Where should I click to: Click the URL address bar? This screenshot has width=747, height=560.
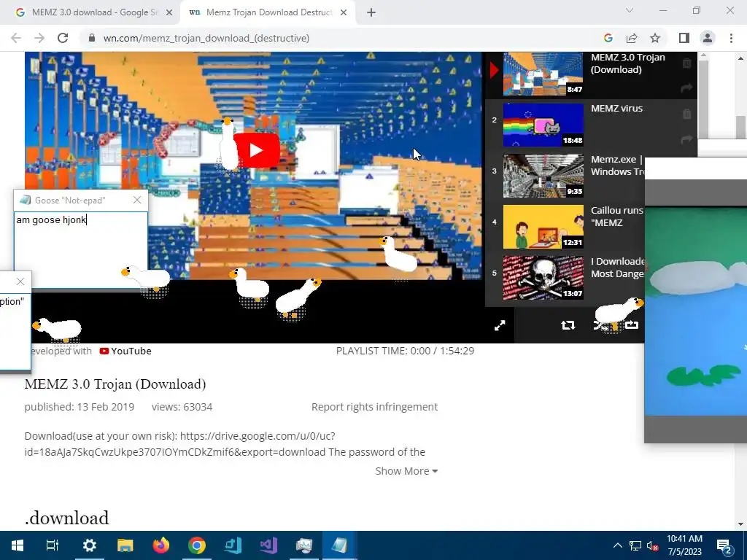pyautogui.click(x=333, y=38)
